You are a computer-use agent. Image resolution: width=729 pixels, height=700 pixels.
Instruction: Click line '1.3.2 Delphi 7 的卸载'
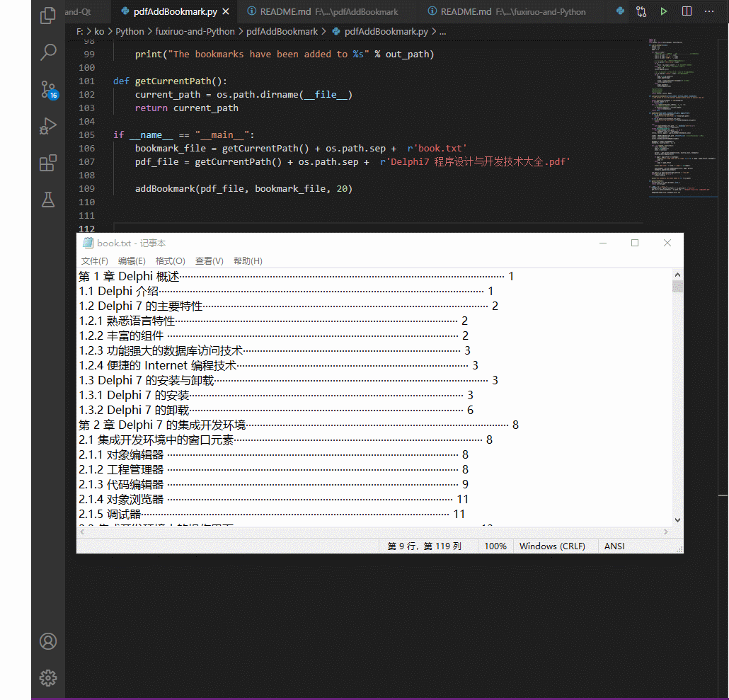point(276,410)
